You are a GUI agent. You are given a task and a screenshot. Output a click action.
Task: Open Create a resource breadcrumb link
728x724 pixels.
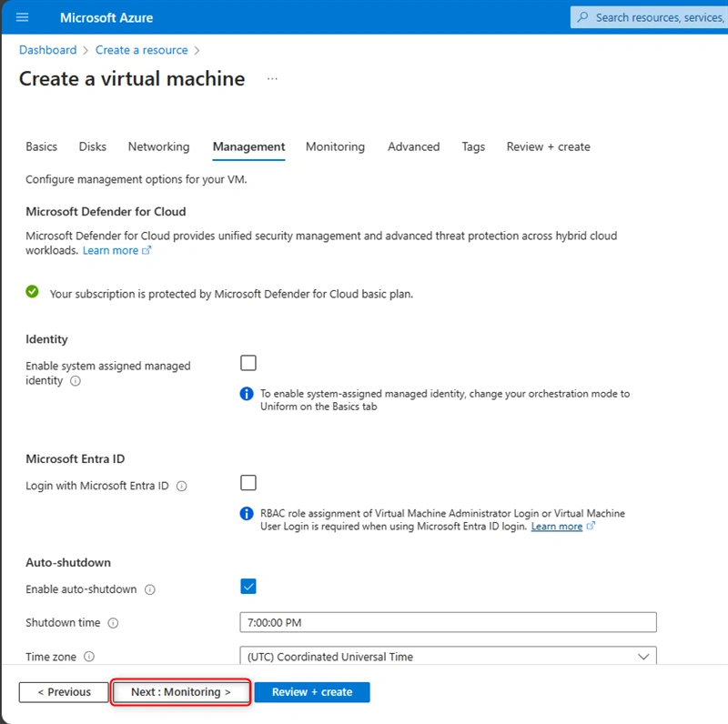[x=142, y=50]
